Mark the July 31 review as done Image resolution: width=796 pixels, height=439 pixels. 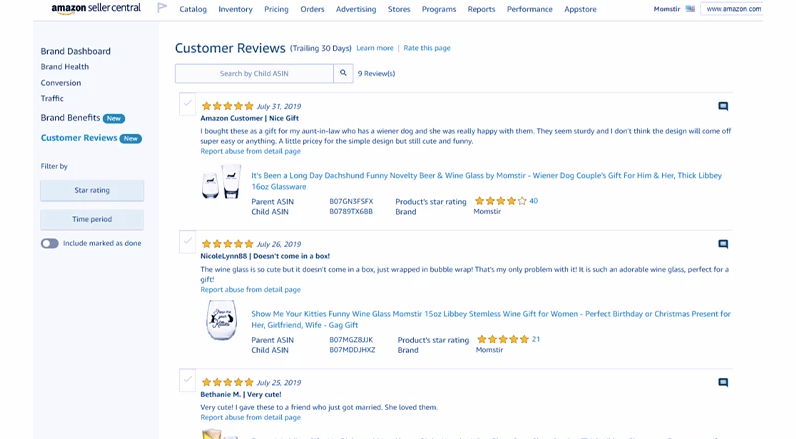pyautogui.click(x=187, y=104)
